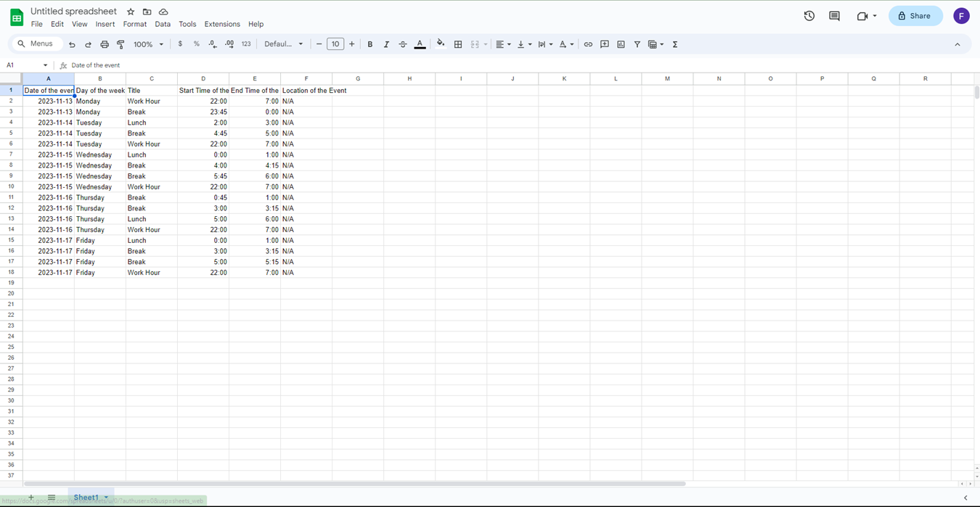Viewport: 980px width, 507px height.
Task: Open the All sheets list icon
Action: coord(52,498)
